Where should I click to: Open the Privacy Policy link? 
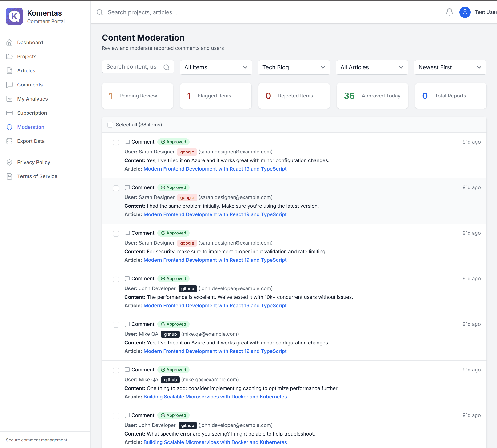coord(33,162)
